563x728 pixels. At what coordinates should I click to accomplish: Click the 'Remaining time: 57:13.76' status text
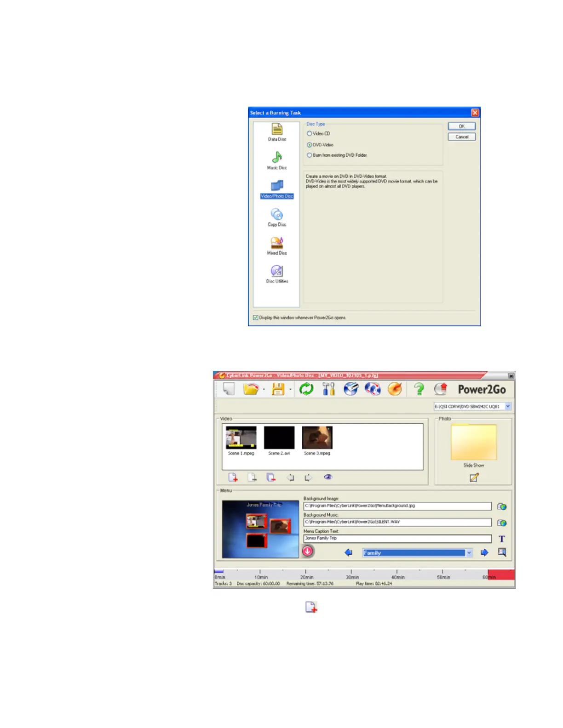coord(310,584)
